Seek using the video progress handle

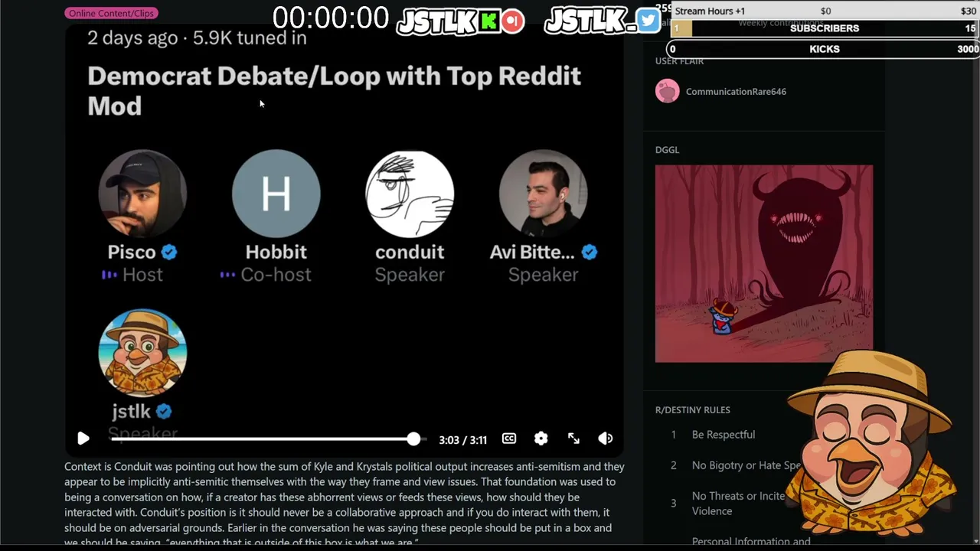pos(413,439)
